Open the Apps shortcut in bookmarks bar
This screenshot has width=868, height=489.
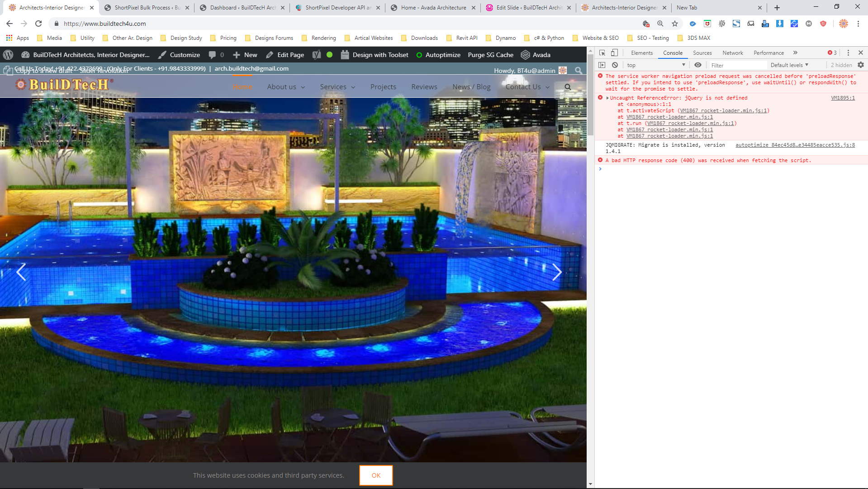click(x=18, y=38)
